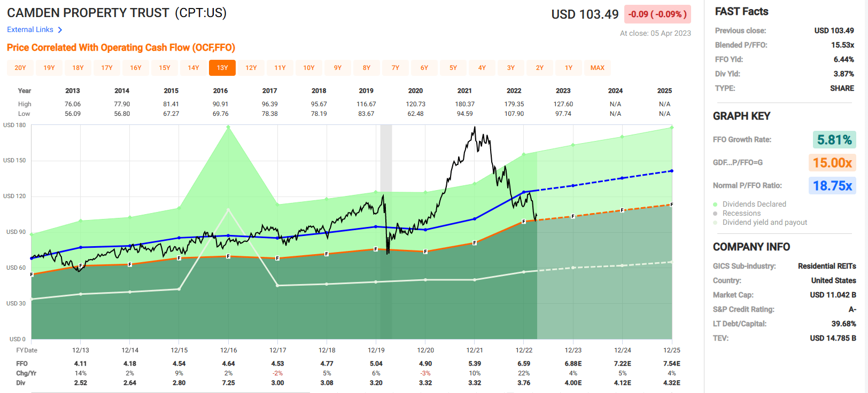The height and width of the screenshot is (393, 868).
Task: Click the FFO Growth Rate 5.81% swatch
Action: (x=834, y=140)
